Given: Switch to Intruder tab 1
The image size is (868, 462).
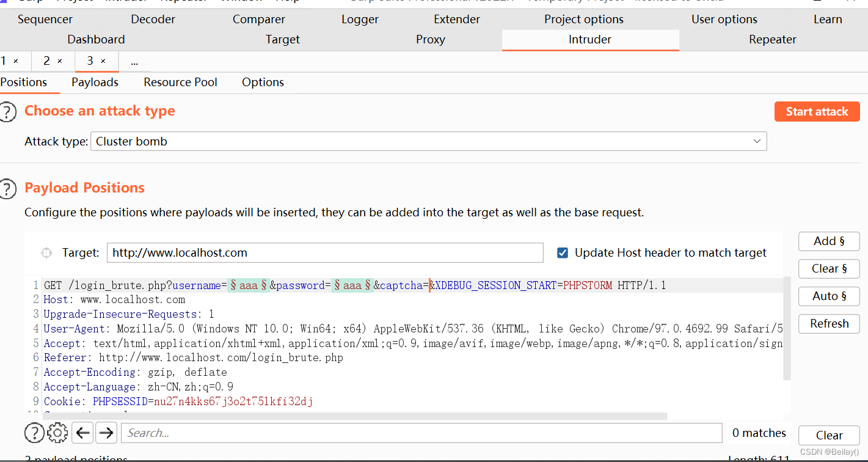Looking at the screenshot, I should tap(4, 61).
